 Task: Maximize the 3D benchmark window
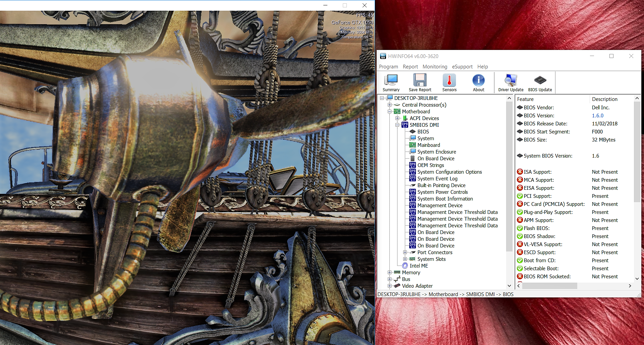(x=344, y=5)
